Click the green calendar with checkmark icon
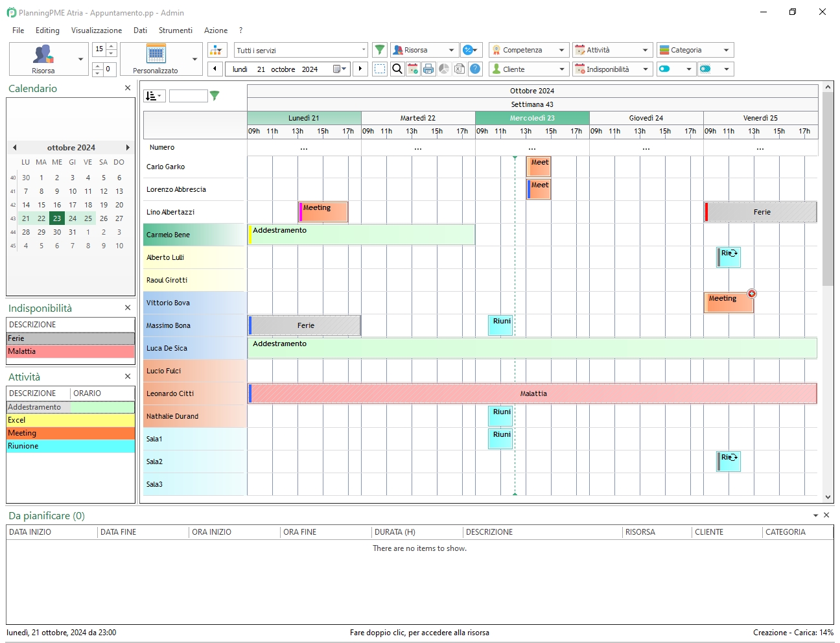Viewport: 840px width, 643px height. coord(413,69)
